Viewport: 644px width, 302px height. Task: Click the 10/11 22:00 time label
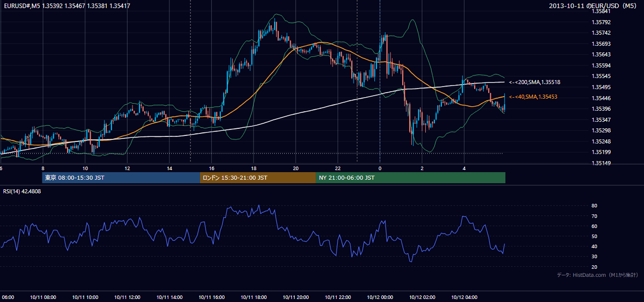(338, 297)
